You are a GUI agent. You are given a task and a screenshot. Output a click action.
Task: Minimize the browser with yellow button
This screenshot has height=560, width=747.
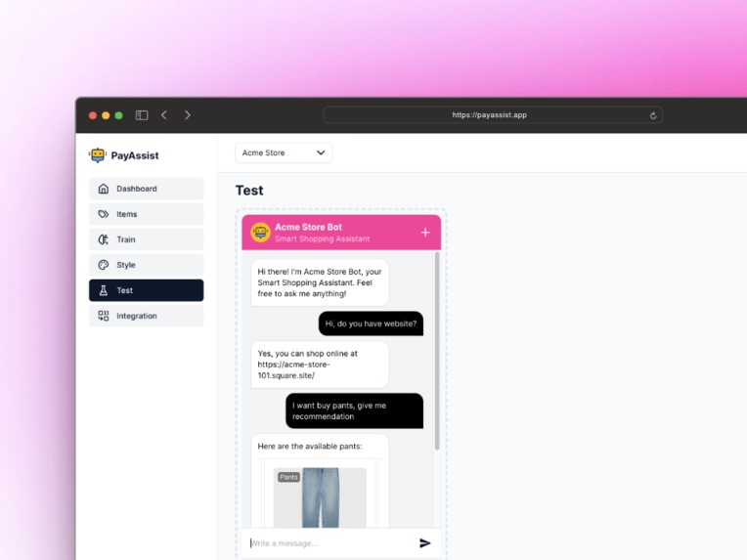coord(106,115)
